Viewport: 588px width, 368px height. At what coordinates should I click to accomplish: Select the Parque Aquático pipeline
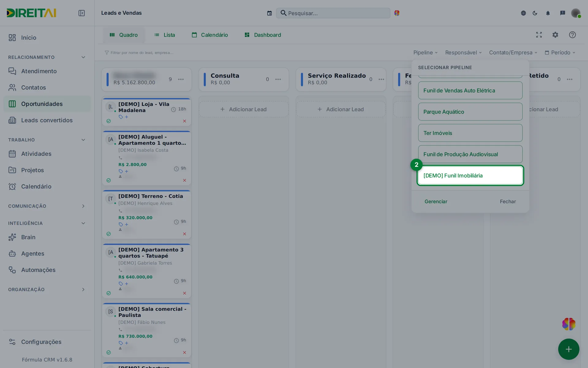(x=470, y=112)
